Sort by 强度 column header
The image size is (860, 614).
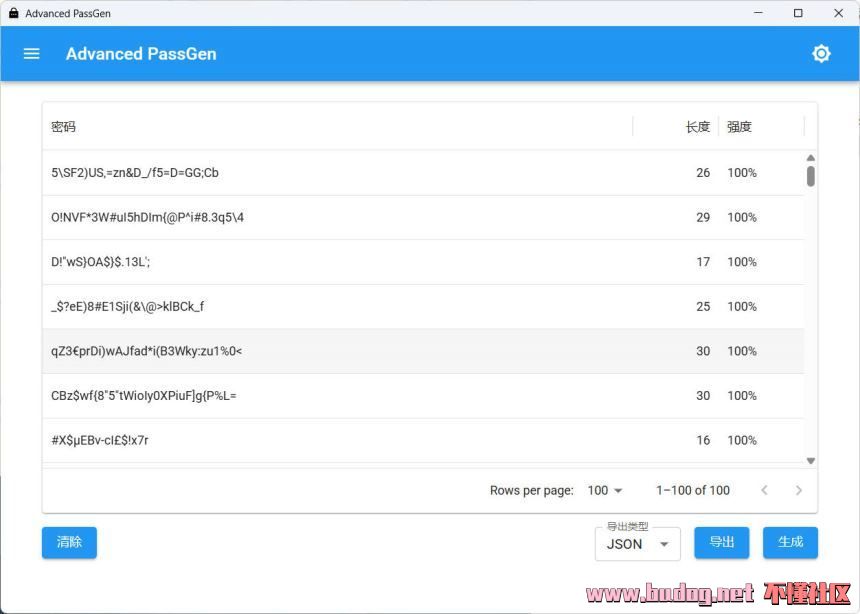[739, 127]
